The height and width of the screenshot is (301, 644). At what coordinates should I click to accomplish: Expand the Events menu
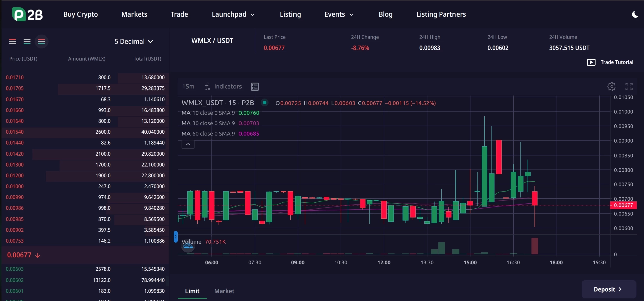(x=339, y=14)
